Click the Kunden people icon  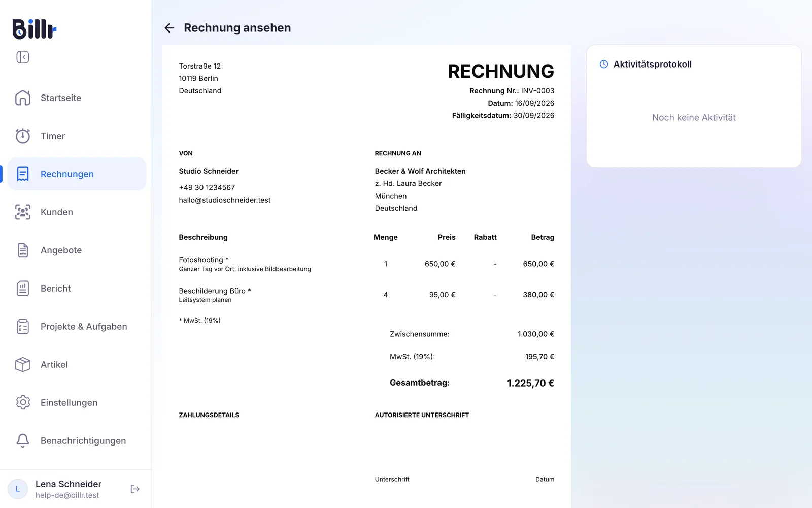[23, 212]
